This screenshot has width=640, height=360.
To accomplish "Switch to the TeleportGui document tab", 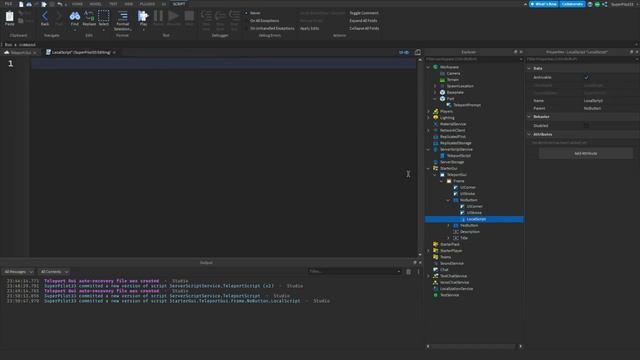I will tap(20, 53).
